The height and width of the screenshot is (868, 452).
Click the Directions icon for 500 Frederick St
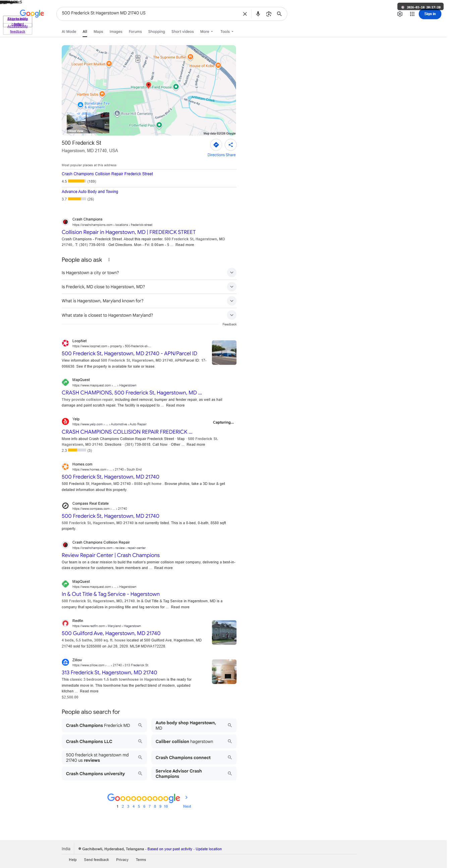pos(218,146)
